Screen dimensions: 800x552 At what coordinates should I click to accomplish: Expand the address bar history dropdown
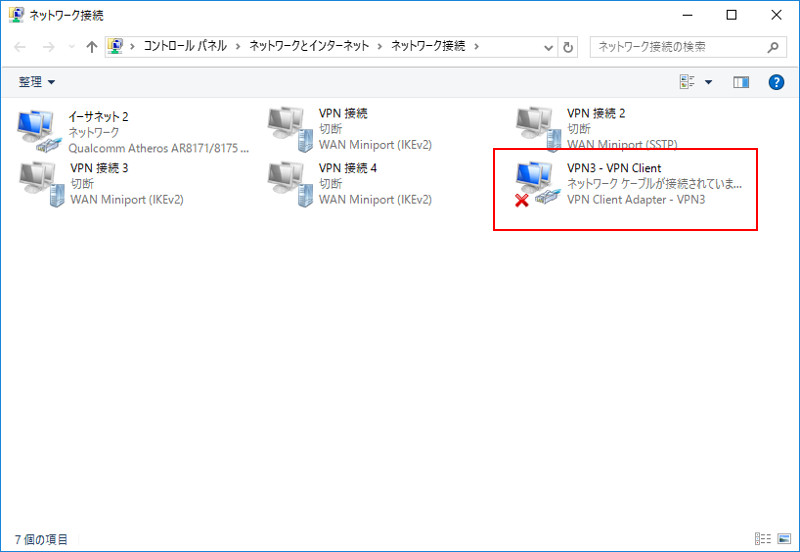pyautogui.click(x=548, y=47)
